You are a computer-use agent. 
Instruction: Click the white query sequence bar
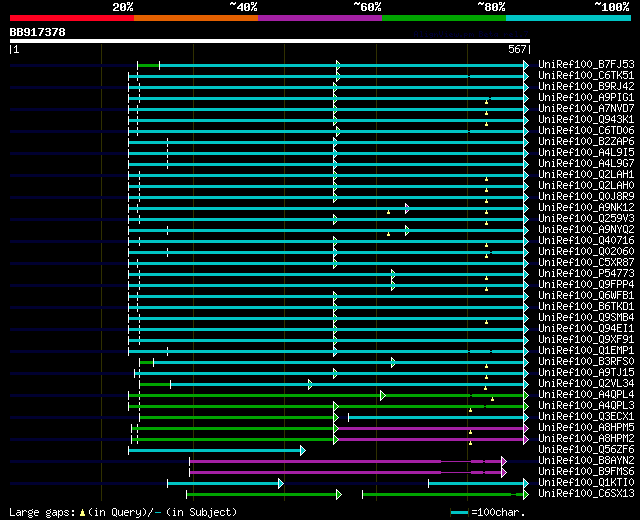click(270, 41)
